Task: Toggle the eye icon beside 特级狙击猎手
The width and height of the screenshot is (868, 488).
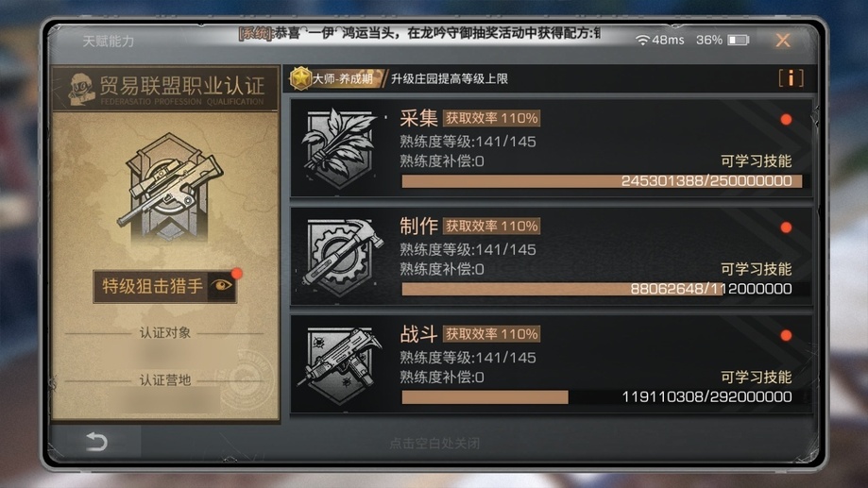Action: click(x=222, y=286)
